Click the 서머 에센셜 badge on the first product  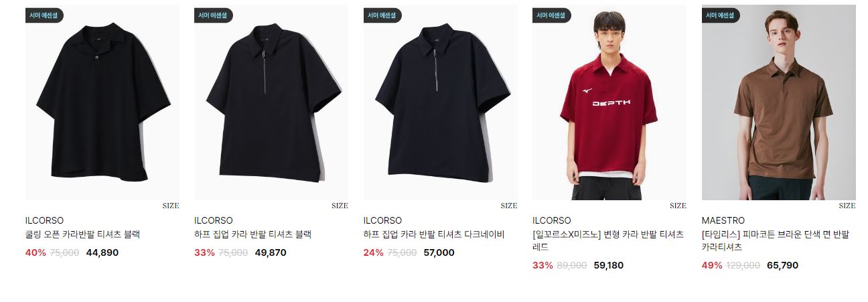[x=44, y=15]
